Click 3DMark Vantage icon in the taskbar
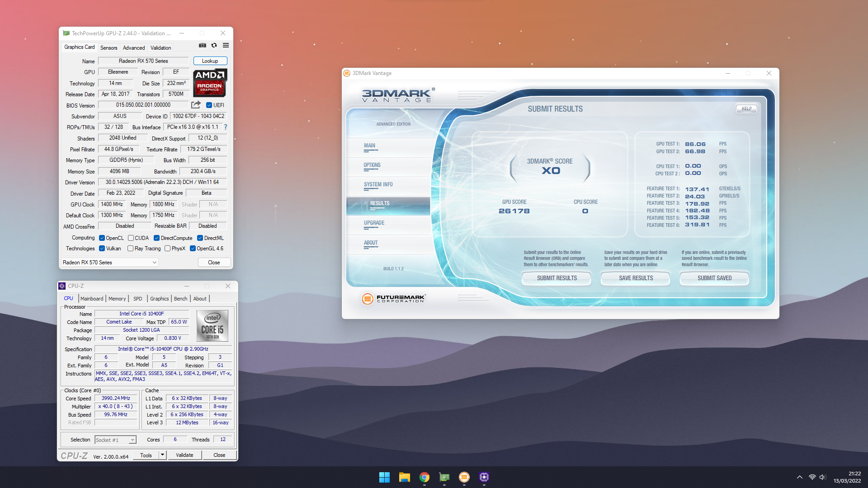The width and height of the screenshot is (868, 488). (464, 477)
